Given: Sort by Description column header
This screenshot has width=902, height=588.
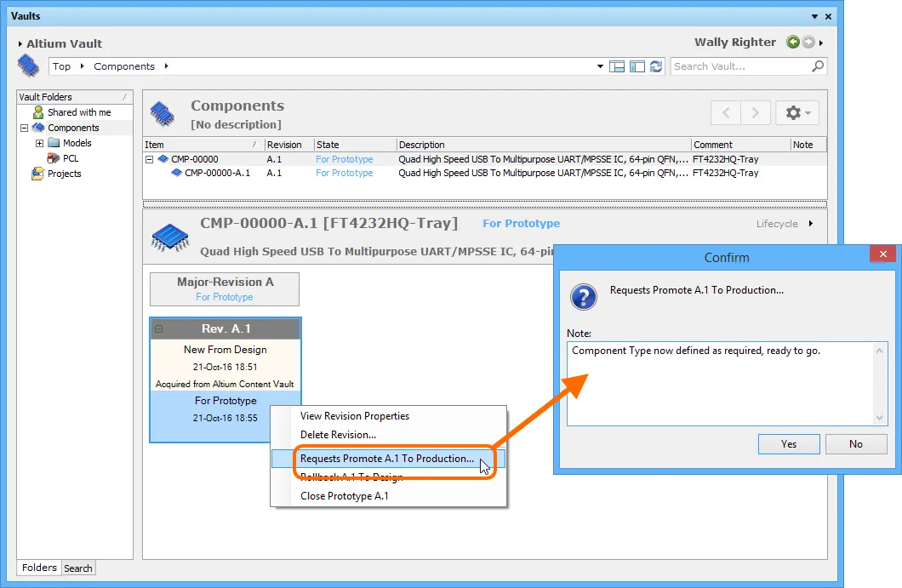Looking at the screenshot, I should pyautogui.click(x=544, y=145).
